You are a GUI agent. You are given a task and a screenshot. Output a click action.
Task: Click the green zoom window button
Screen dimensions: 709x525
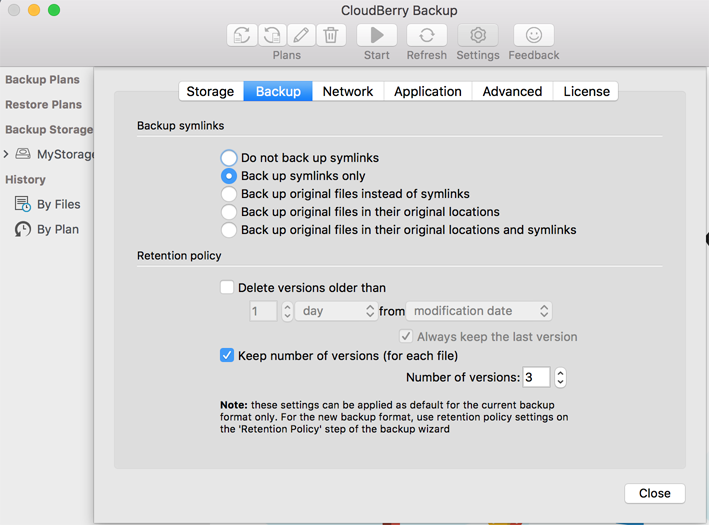54,10
